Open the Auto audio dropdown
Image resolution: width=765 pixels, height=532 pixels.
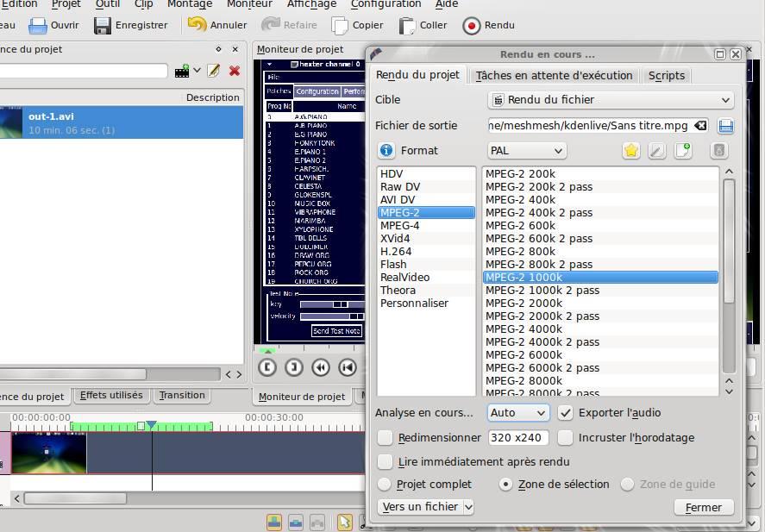517,413
